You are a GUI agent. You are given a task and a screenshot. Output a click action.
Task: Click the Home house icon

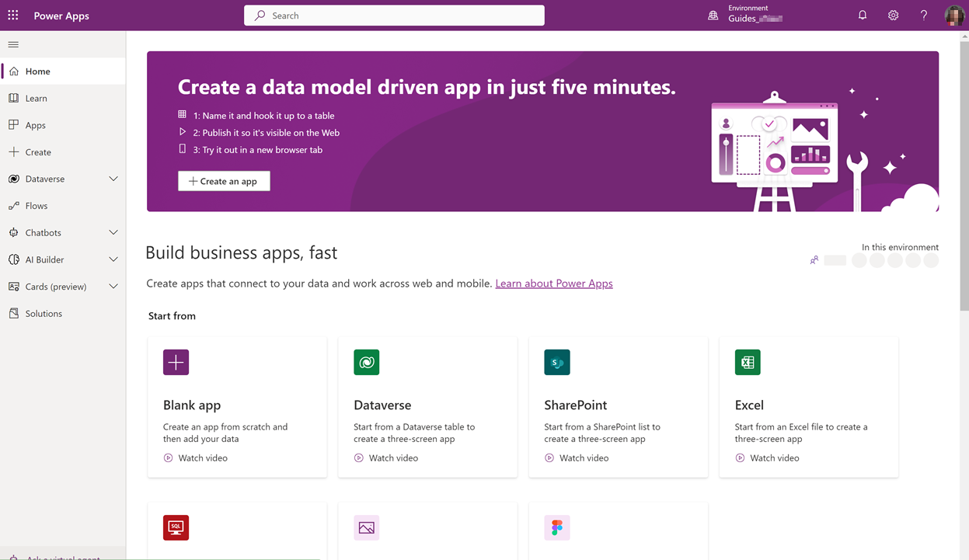point(14,71)
